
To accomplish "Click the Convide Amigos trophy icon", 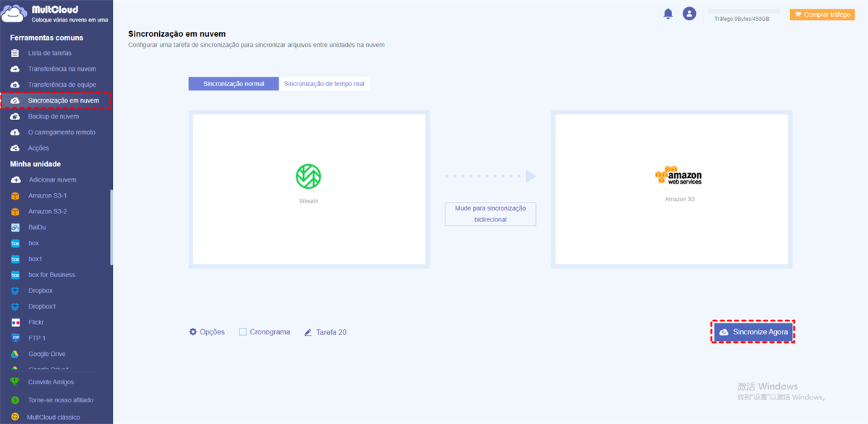I will [x=15, y=382].
